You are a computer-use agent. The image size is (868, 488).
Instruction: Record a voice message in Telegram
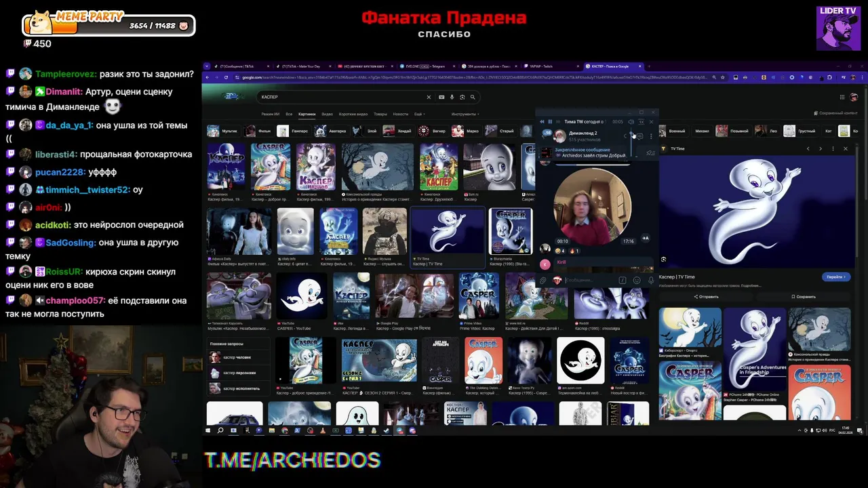click(x=651, y=281)
